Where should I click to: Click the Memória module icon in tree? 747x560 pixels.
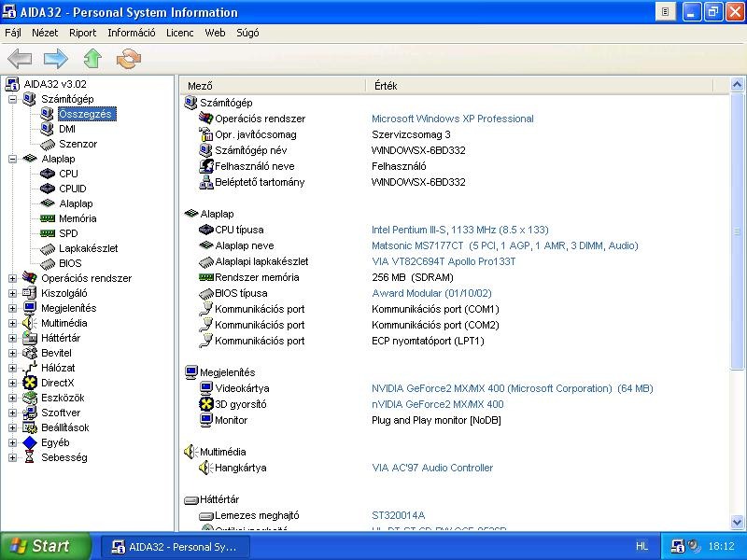point(48,218)
